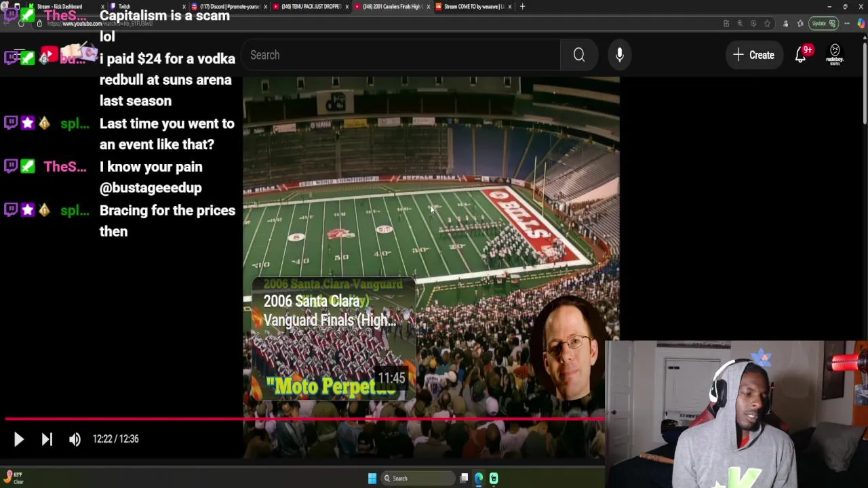The image size is (868, 488).
Task: Skip to the next video
Action: pos(47,439)
